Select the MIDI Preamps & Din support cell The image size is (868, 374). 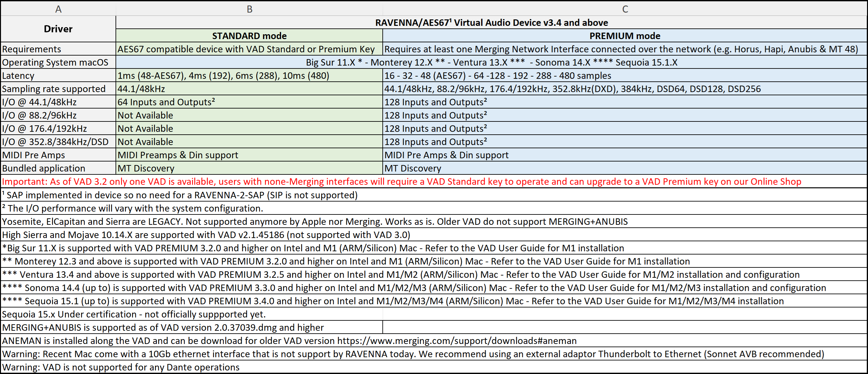point(249,155)
